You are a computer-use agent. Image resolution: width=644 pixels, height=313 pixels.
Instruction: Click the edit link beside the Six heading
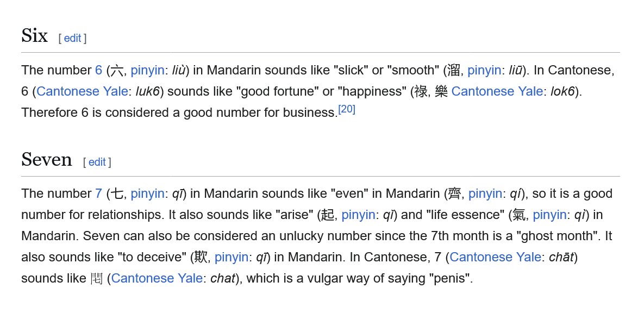72,38
